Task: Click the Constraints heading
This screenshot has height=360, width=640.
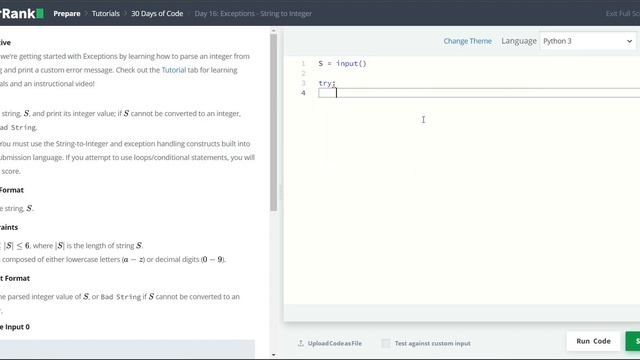Action: (9, 227)
